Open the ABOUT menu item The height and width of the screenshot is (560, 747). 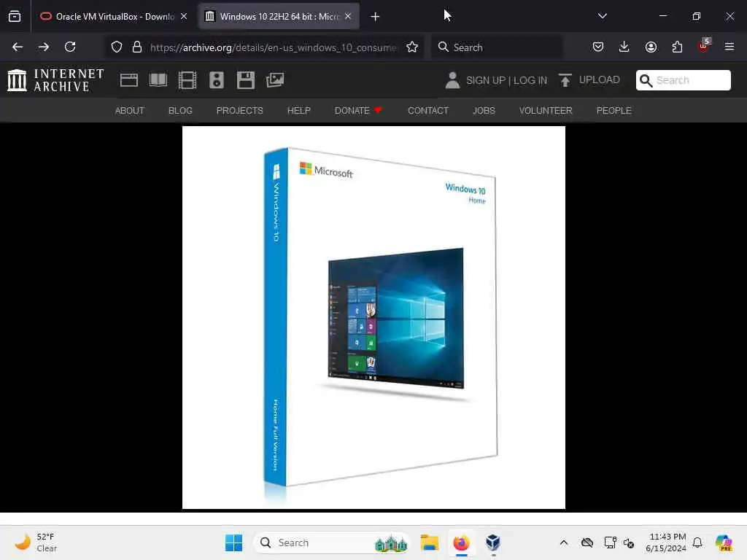[130, 111]
